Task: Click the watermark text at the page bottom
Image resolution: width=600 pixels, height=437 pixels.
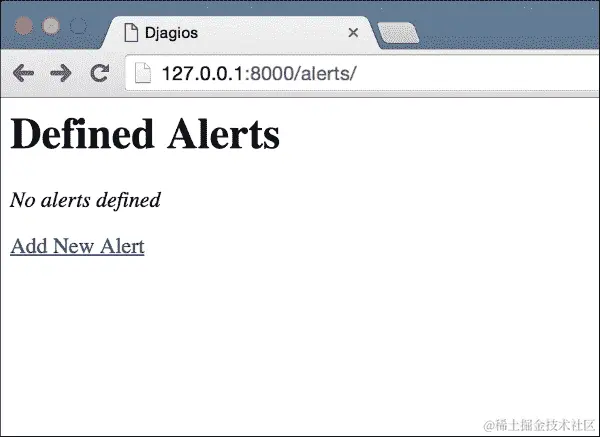Action: coord(539,425)
